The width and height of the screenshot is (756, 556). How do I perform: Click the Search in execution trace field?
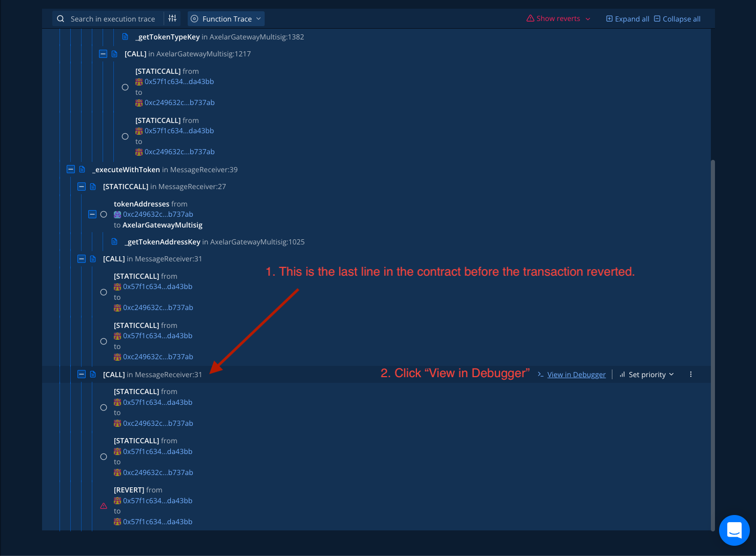pyautogui.click(x=113, y=19)
